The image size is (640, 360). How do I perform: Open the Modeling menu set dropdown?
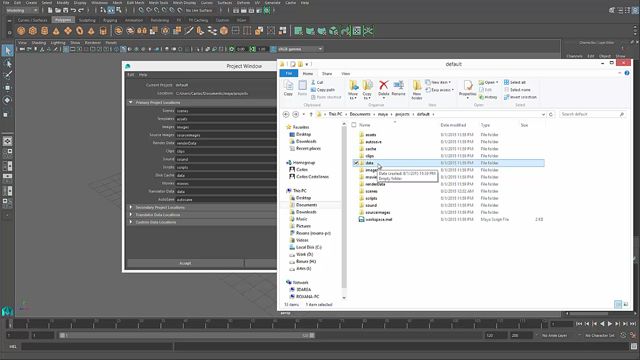pos(22,10)
